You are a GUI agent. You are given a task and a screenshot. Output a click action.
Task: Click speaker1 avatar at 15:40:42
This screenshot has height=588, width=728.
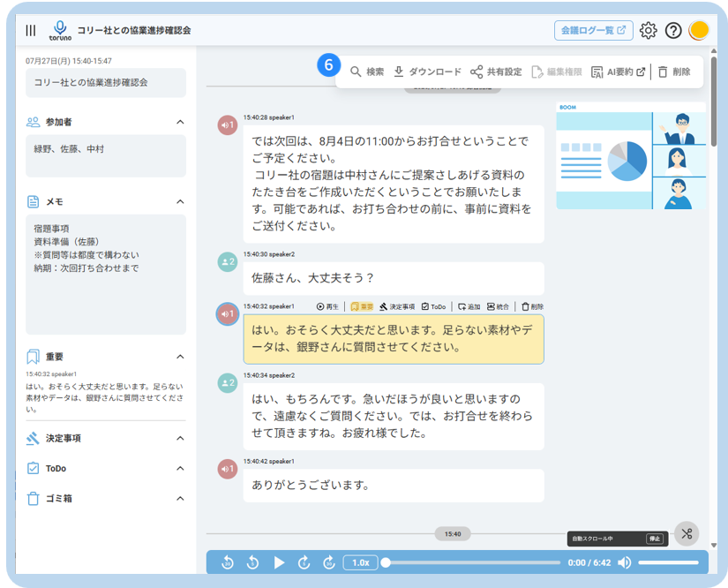228,469
